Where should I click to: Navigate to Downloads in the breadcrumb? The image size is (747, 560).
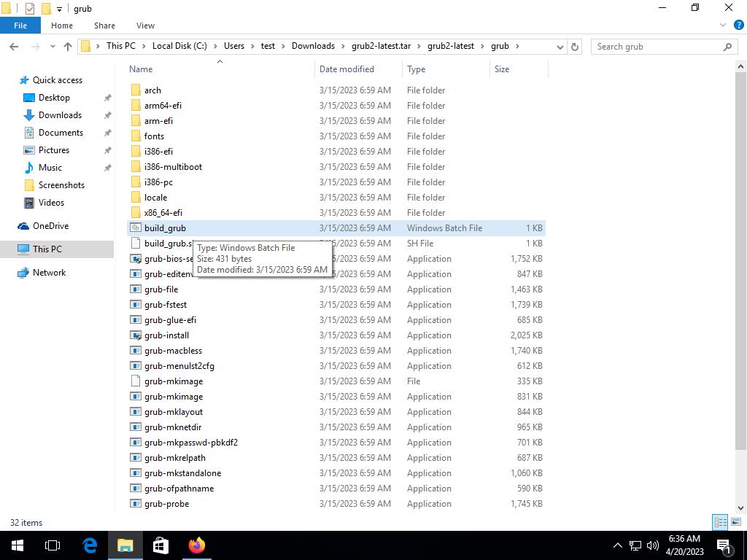point(313,46)
